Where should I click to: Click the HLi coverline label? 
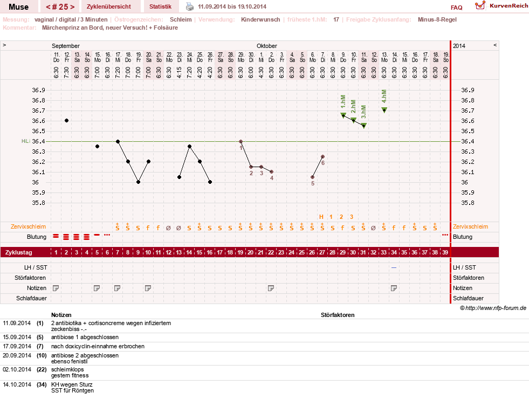coord(26,141)
